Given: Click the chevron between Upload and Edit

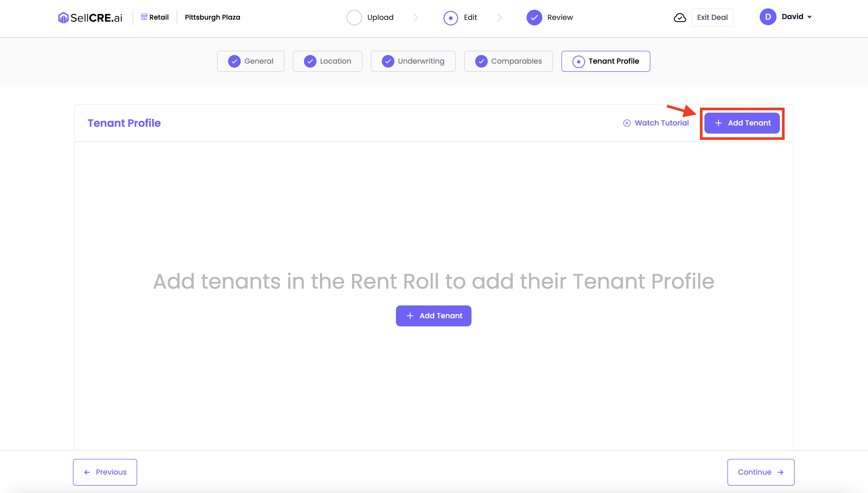Looking at the screenshot, I should tap(416, 18).
